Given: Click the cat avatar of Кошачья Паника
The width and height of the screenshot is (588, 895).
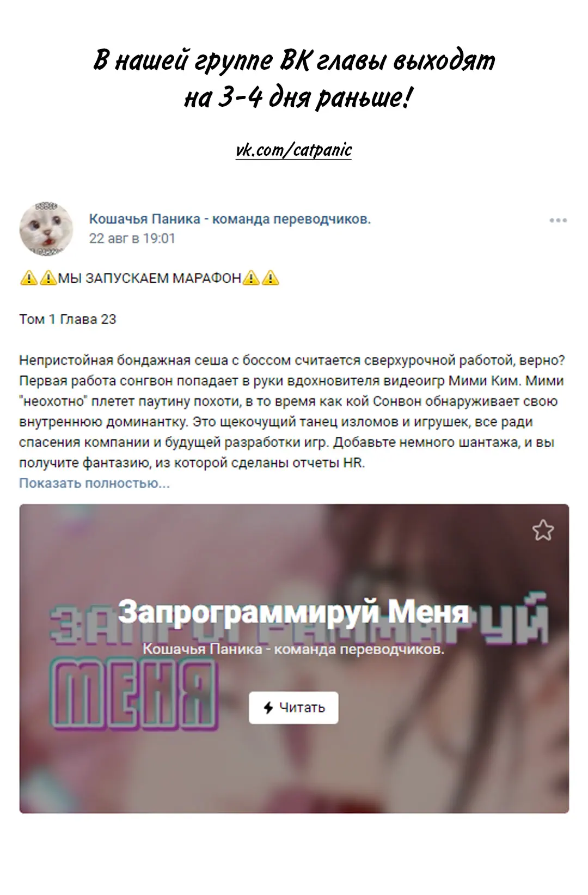Looking at the screenshot, I should click(x=46, y=228).
